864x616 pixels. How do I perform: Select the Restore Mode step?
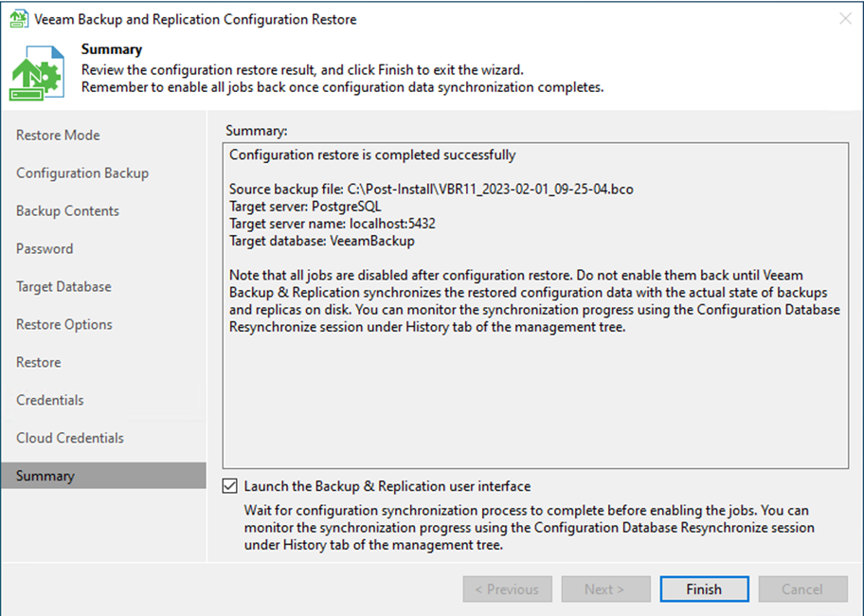point(58,135)
